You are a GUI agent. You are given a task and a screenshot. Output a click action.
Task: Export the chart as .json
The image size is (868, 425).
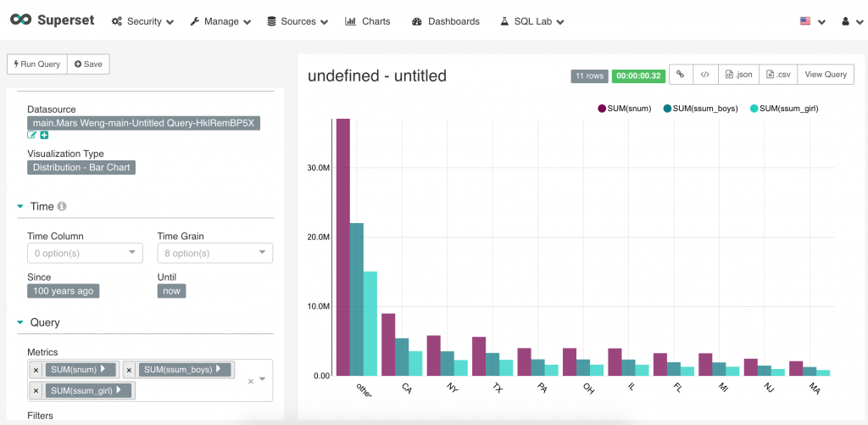(x=738, y=75)
